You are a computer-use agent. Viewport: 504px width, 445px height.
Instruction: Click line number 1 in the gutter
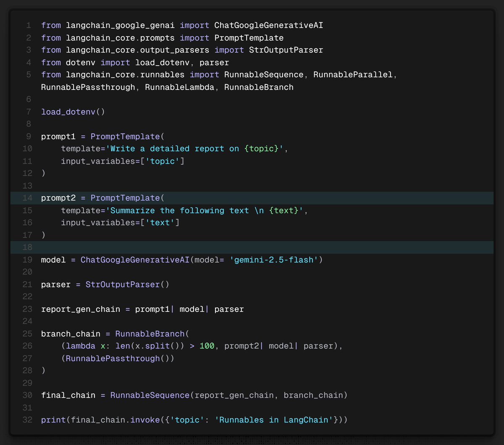pyautogui.click(x=29, y=26)
